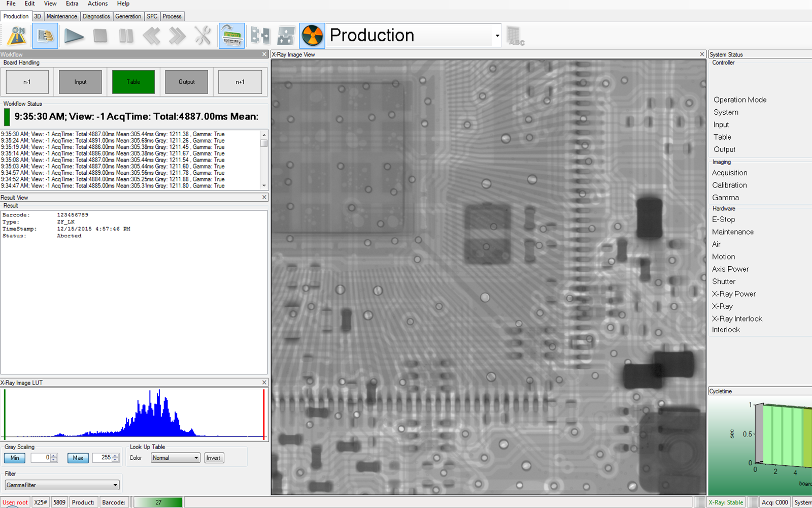Click the fast-forward double arrow icon
The height and width of the screenshot is (508, 812).
pyautogui.click(x=177, y=36)
